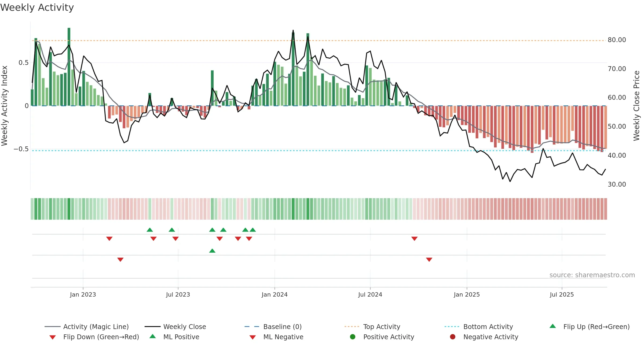
Task: Click the '60.00' price axis tick
Action: coord(617,98)
